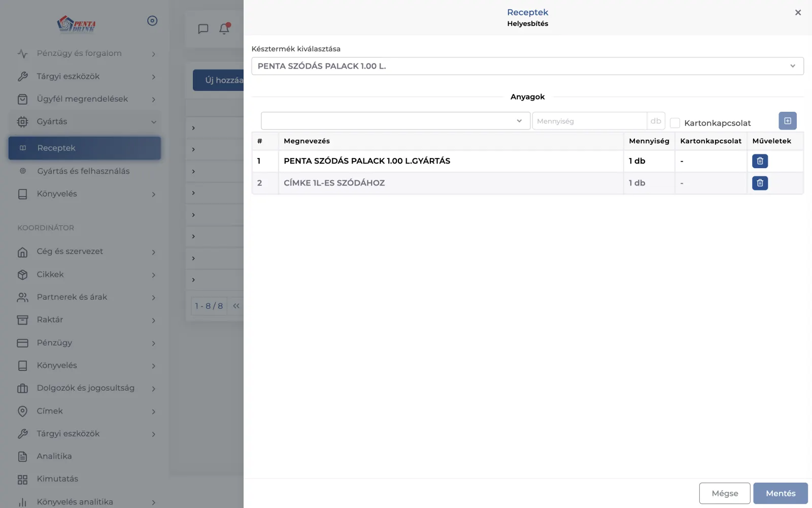This screenshot has height=508, width=812.
Task: Click the top Tárgyi eszközök wrench icon
Action: tap(22, 76)
